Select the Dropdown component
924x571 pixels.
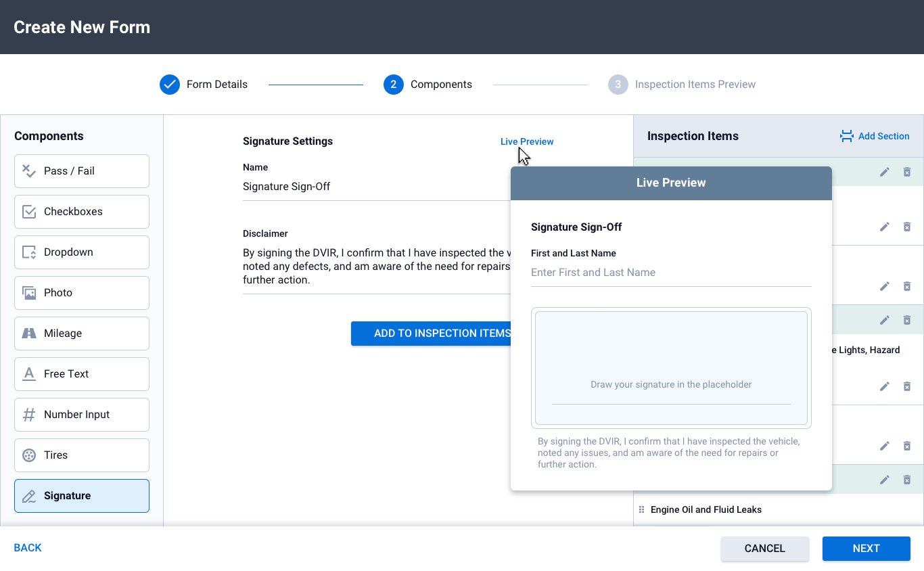coord(81,252)
